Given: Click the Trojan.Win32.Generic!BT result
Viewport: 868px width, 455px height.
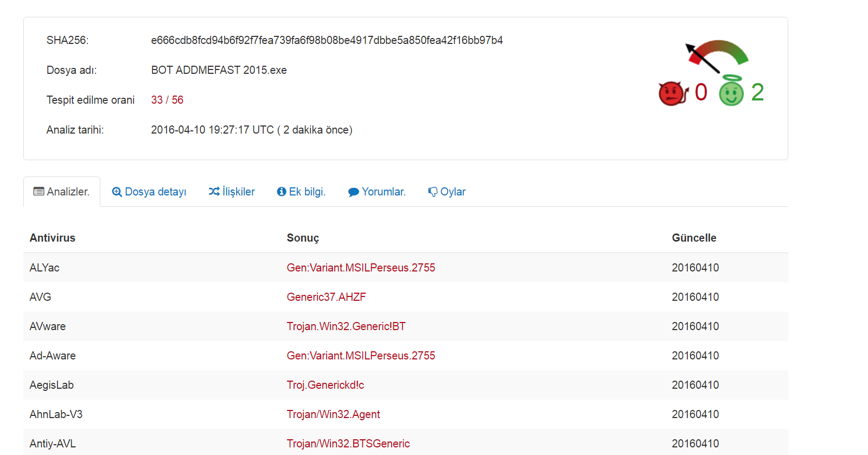Looking at the screenshot, I should (346, 326).
